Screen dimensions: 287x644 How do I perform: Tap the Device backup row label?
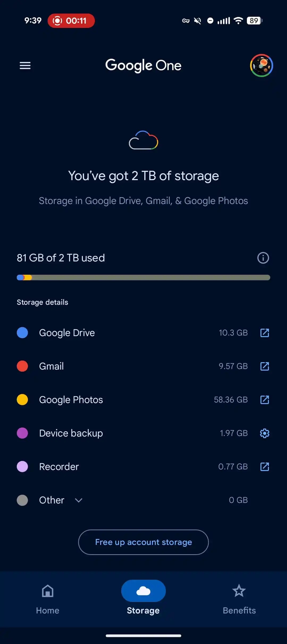click(71, 433)
